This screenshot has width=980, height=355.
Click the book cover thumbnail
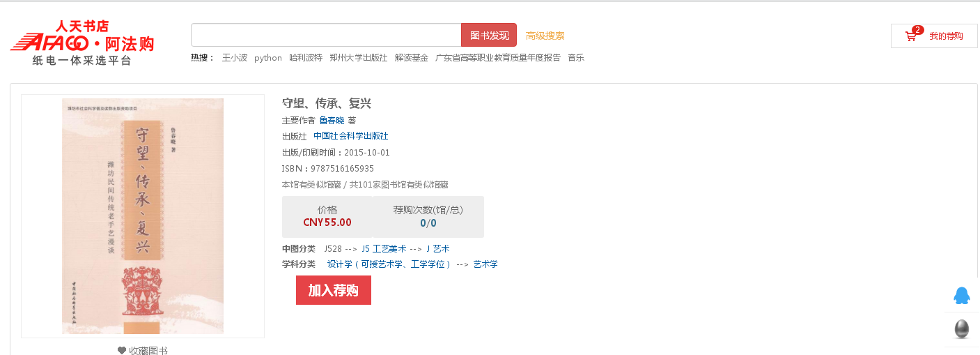[143, 216]
